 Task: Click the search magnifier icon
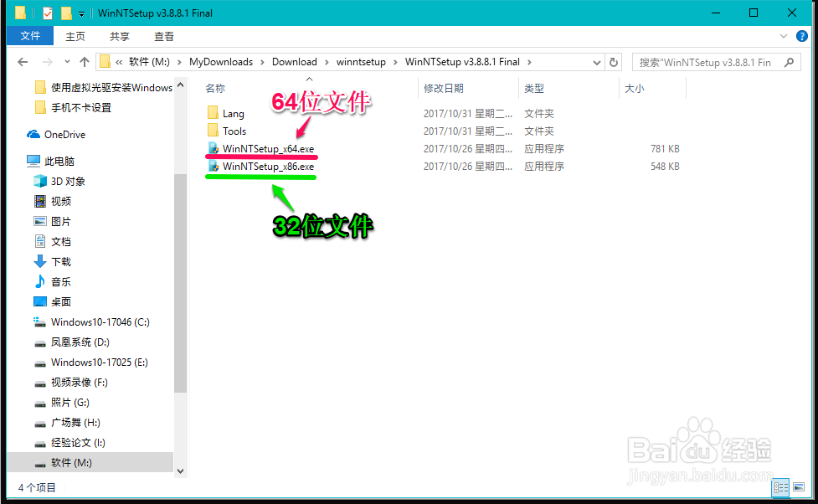(789, 63)
